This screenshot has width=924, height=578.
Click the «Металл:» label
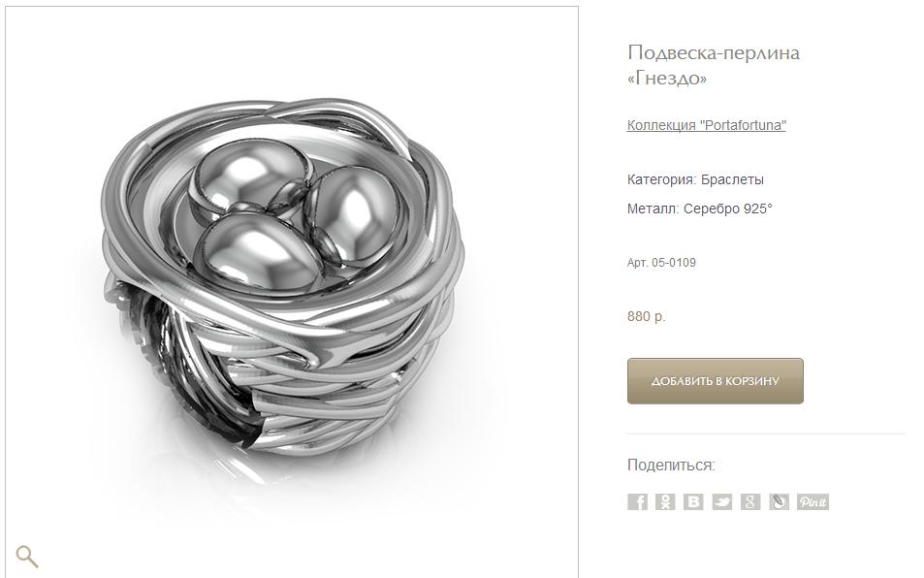(x=653, y=209)
